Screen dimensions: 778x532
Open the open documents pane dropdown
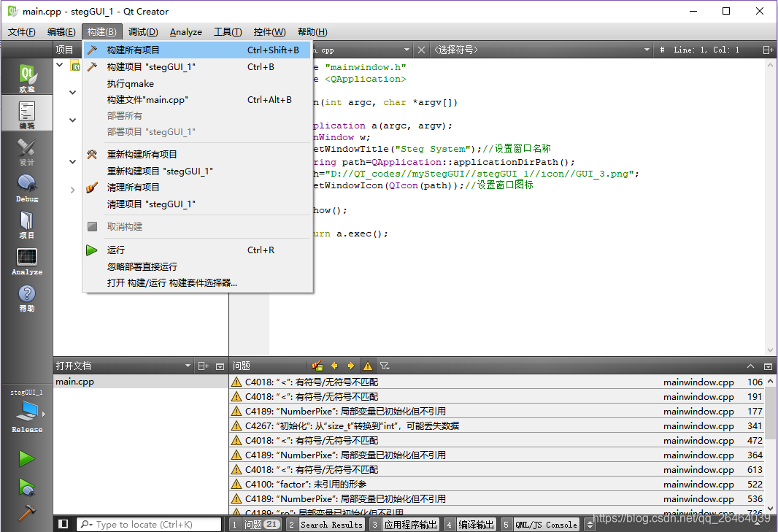[188, 366]
